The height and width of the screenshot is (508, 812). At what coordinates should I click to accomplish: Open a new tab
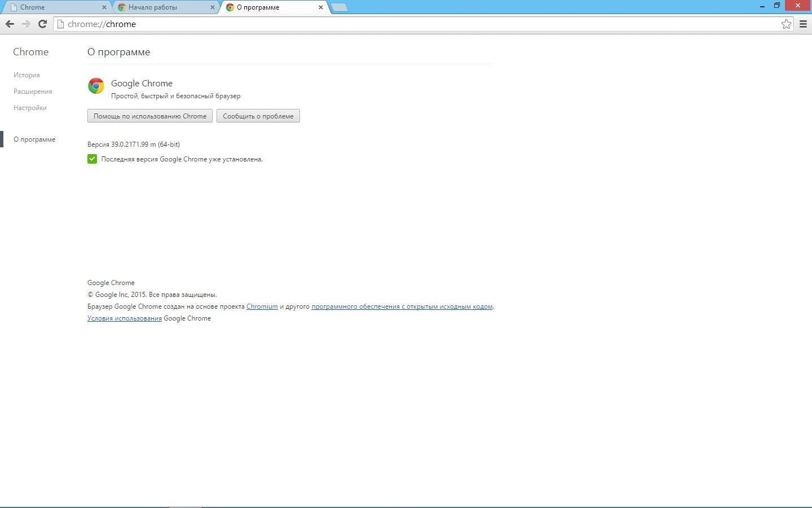(x=339, y=7)
